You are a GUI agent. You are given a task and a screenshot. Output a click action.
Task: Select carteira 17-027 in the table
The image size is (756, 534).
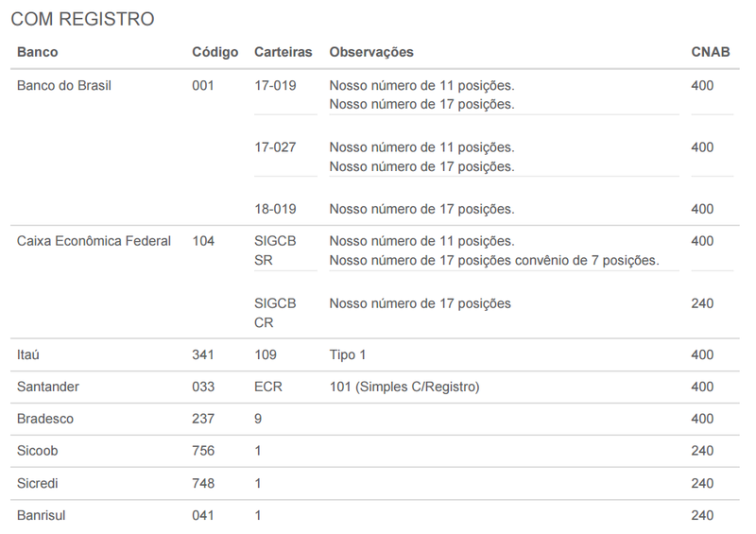[x=275, y=147]
